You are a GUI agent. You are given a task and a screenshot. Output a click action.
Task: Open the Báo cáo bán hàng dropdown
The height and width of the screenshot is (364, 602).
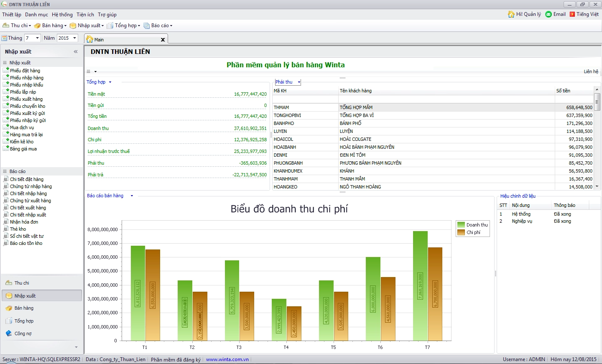coord(132,196)
